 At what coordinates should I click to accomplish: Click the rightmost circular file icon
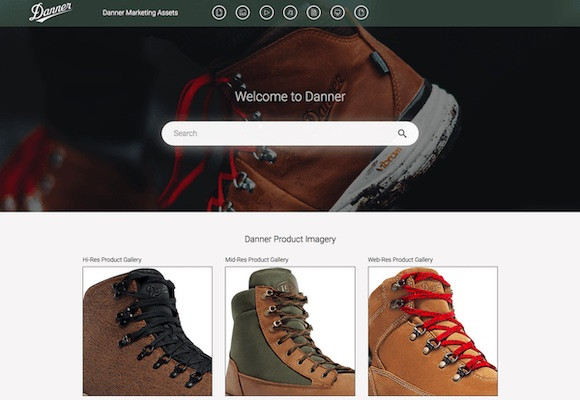[361, 13]
